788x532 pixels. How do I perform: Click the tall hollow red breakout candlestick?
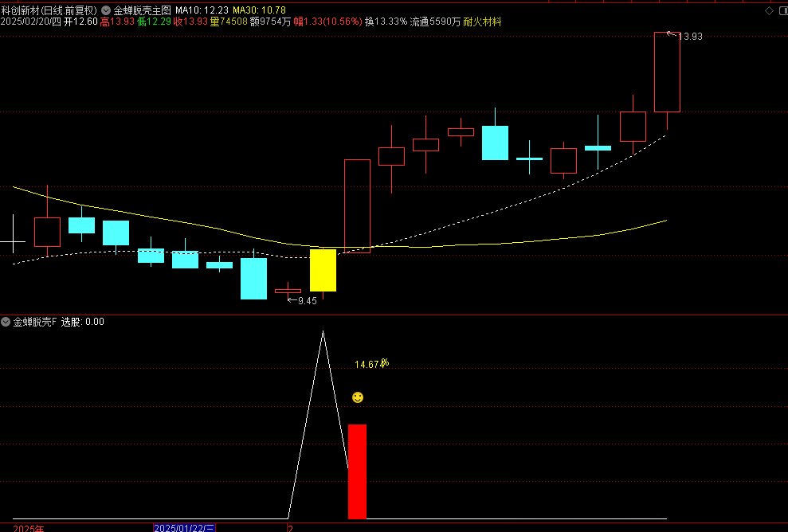pos(357,205)
